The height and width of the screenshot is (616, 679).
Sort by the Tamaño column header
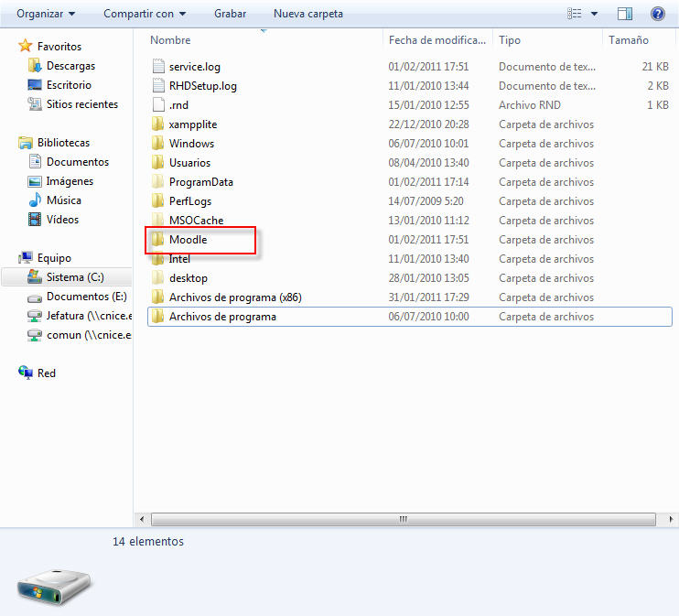(x=628, y=40)
